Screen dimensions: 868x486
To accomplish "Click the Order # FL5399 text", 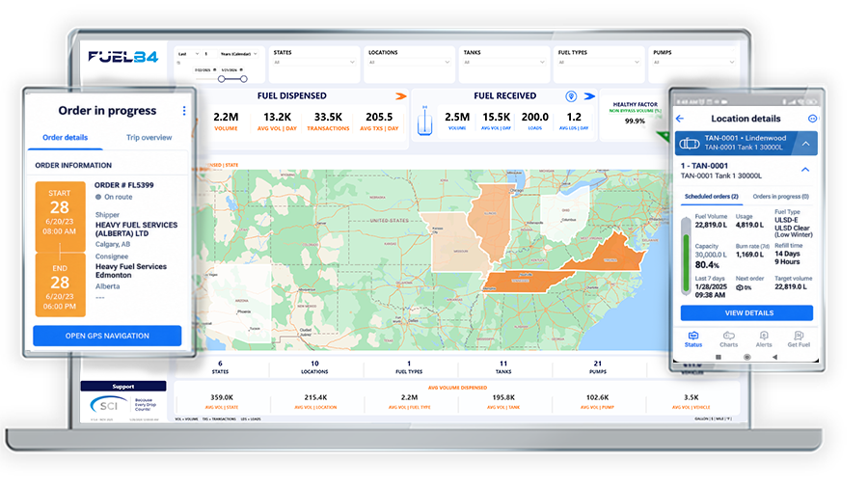I will pyautogui.click(x=124, y=185).
